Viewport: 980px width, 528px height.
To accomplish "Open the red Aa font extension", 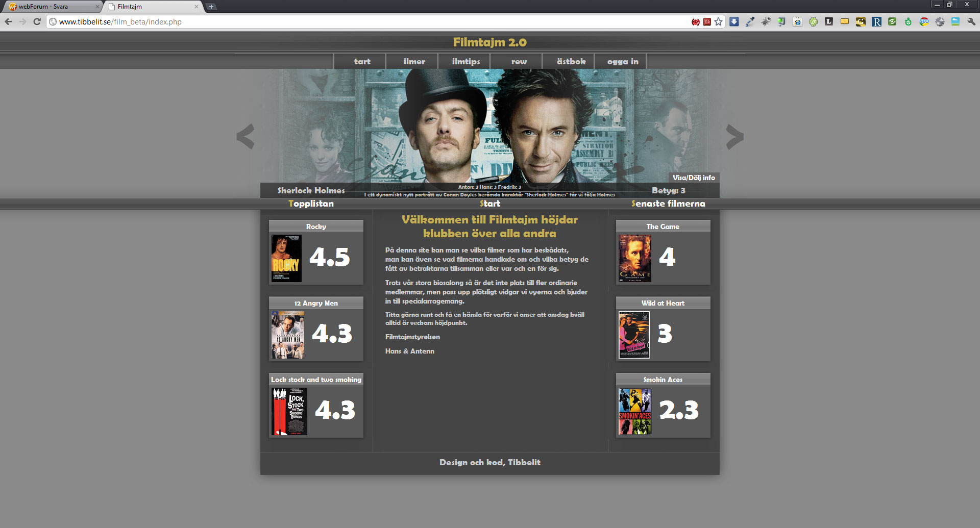I will coord(707,22).
